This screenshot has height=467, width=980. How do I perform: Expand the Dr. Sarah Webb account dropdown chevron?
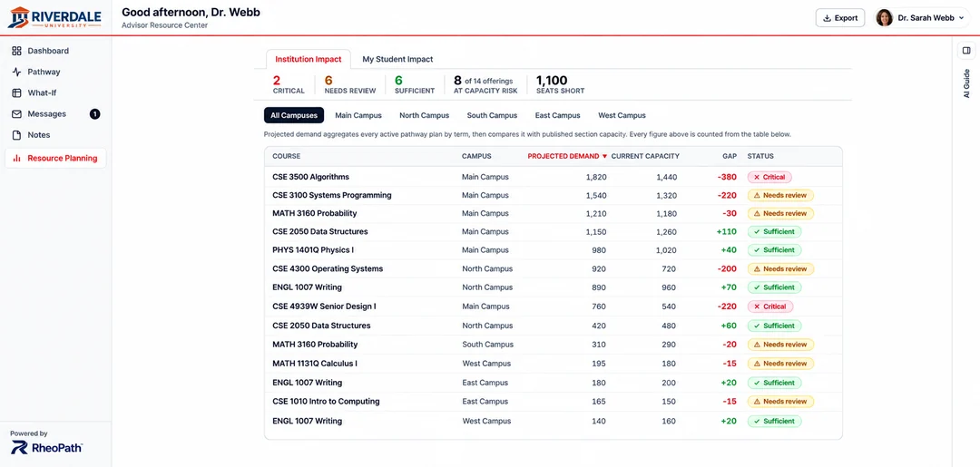click(961, 18)
